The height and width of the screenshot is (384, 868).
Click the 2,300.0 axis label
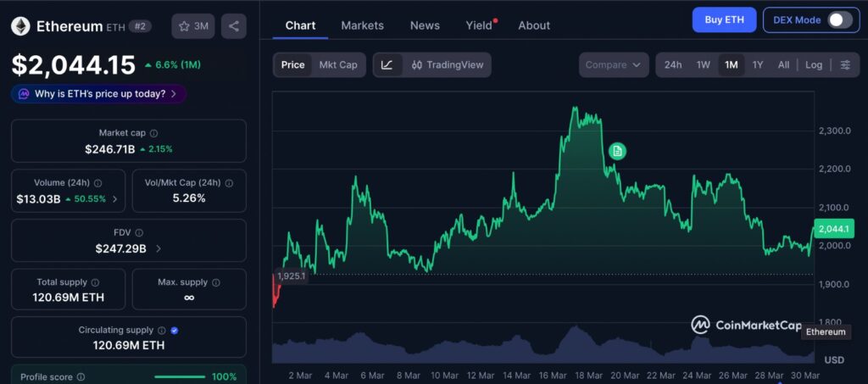point(835,131)
